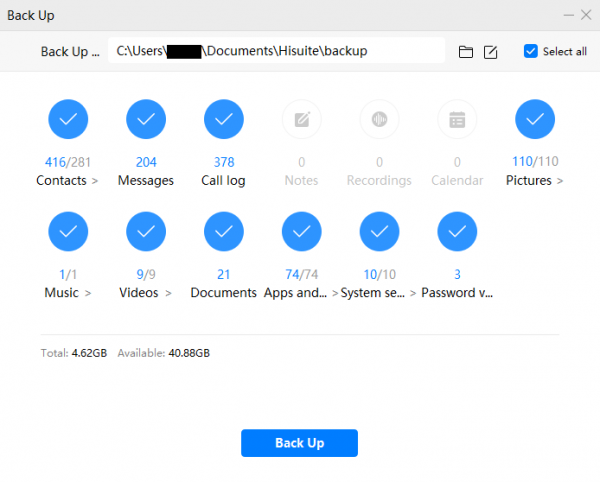Click the grayed Notes icon
Screen dimensions: 600x482
301,120
